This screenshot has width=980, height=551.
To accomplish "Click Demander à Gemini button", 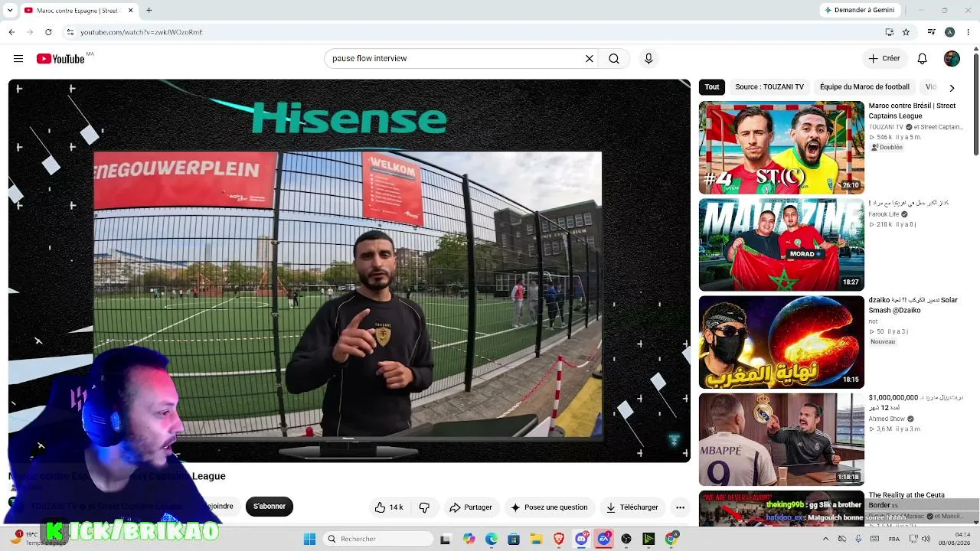I will 859,11.
